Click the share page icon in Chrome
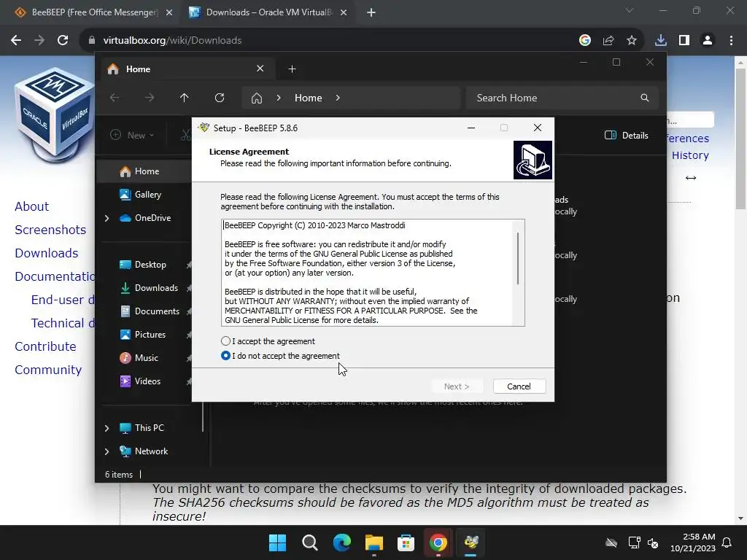This screenshot has height=560, width=747. [x=608, y=41]
